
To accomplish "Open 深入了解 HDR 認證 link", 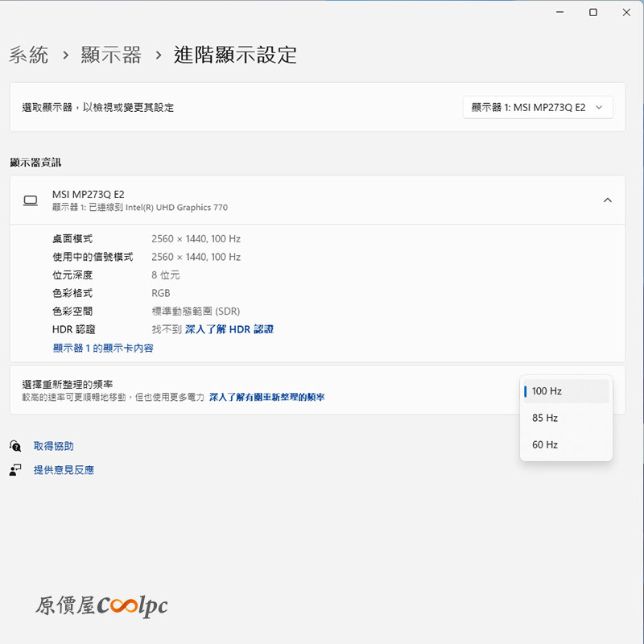I will tap(229, 329).
